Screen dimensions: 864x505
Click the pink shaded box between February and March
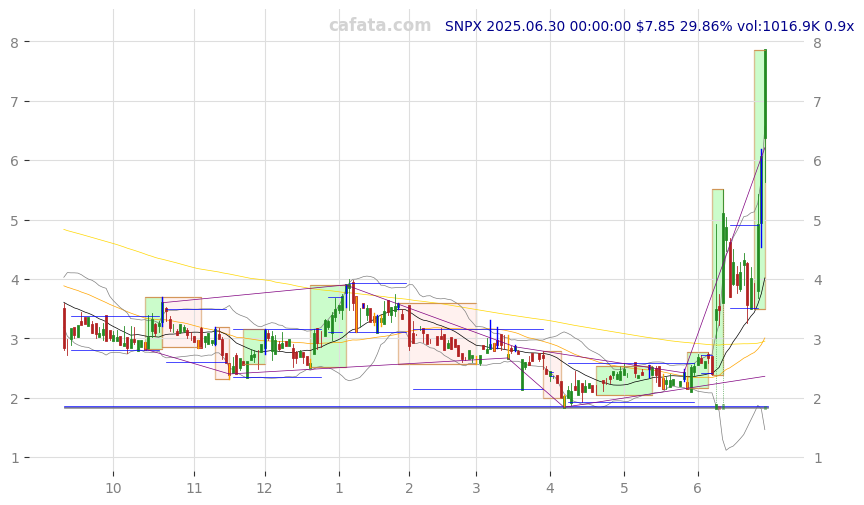pos(438,334)
